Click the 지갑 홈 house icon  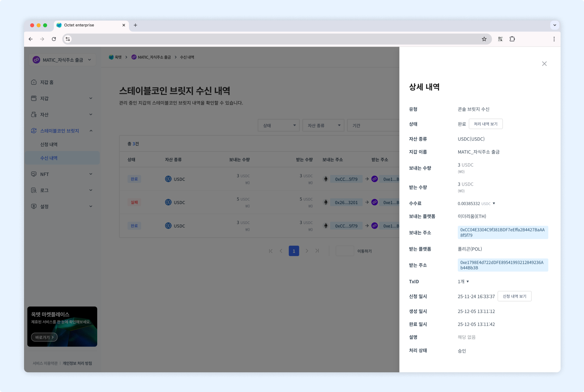(34, 82)
